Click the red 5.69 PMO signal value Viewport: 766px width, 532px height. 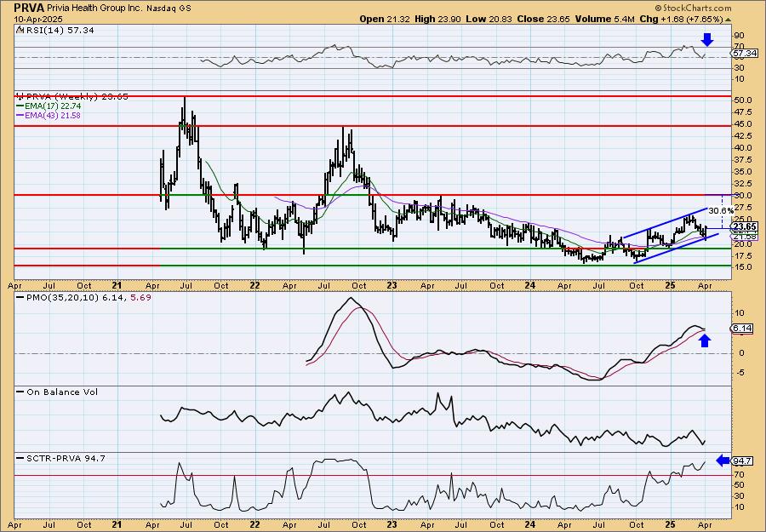coord(140,298)
